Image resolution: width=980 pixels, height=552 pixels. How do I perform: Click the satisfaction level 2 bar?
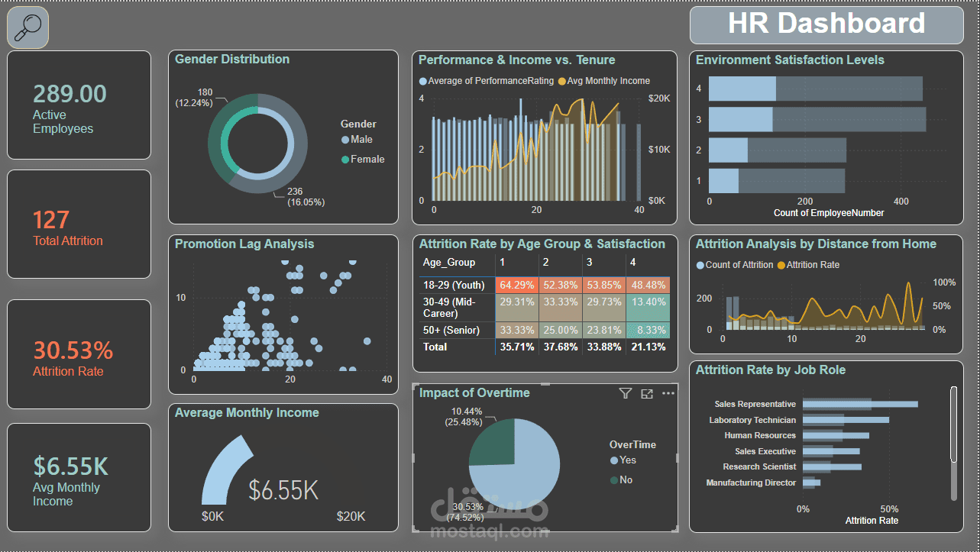(x=778, y=150)
